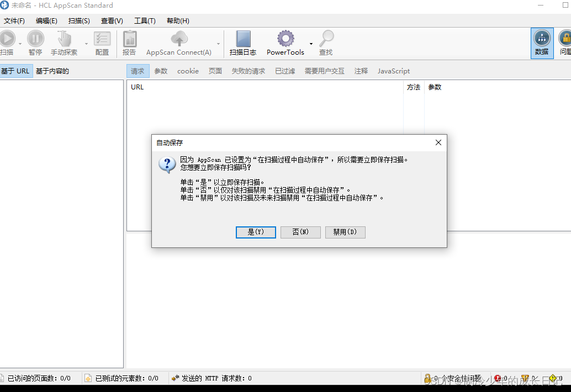Click 禁用(D) in the dialog
The image size is (571, 392).
345,232
